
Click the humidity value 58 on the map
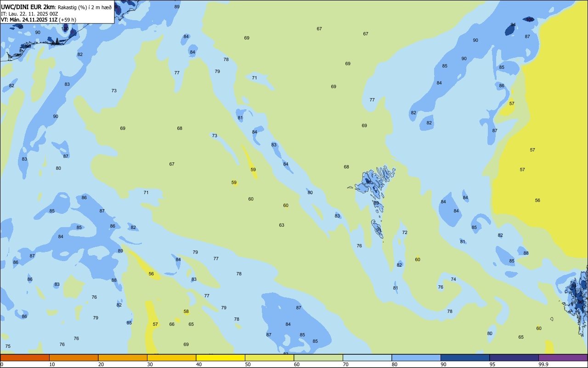(186, 312)
